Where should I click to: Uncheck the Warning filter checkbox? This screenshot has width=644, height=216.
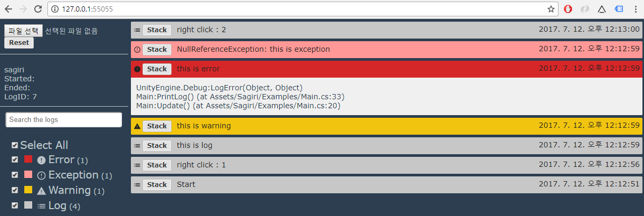pyautogui.click(x=15, y=190)
